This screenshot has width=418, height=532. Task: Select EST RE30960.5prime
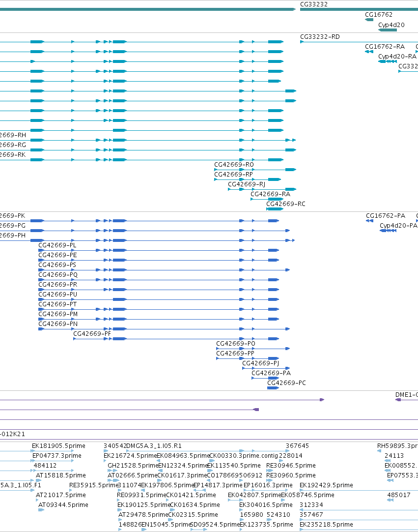click(x=291, y=475)
